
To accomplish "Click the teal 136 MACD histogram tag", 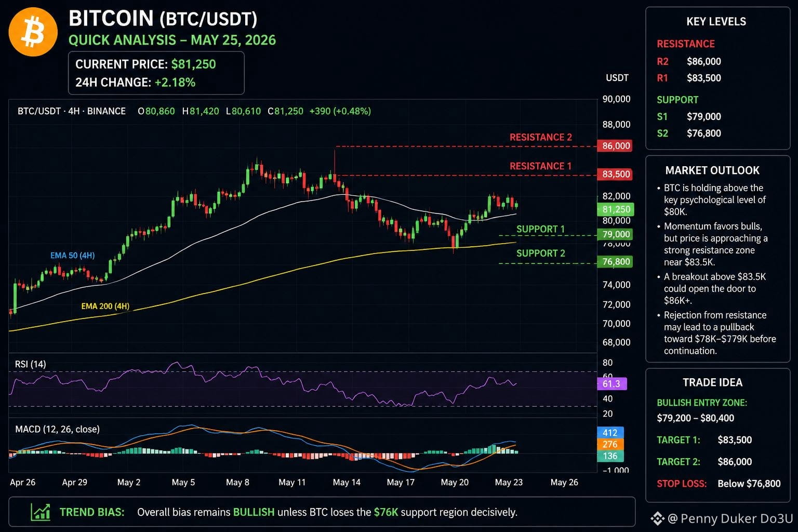I will tap(610, 456).
